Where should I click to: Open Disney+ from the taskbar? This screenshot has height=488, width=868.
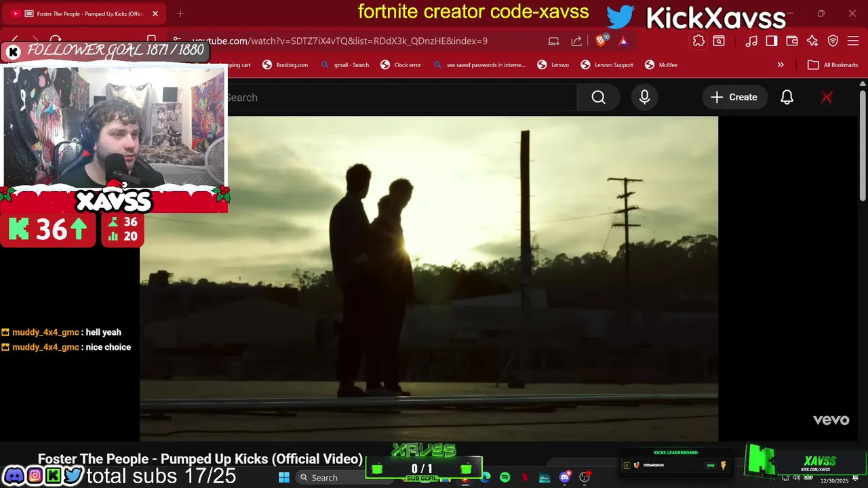click(x=545, y=478)
